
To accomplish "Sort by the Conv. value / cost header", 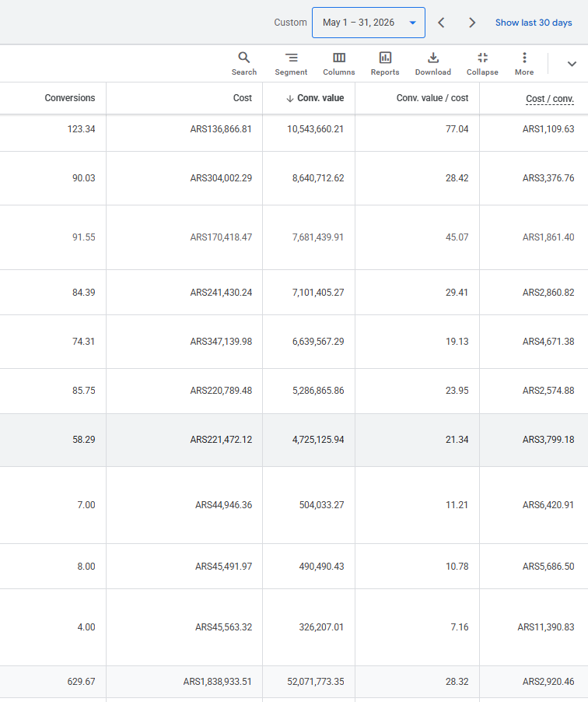I will tap(432, 97).
